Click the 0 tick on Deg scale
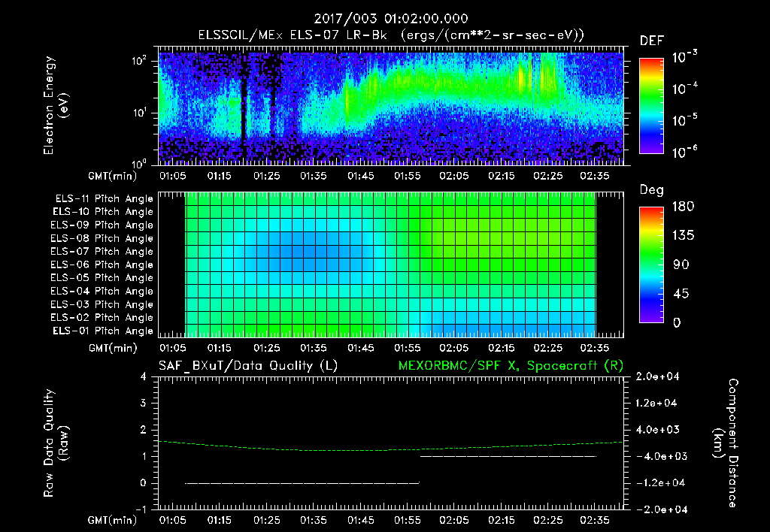 (x=677, y=322)
